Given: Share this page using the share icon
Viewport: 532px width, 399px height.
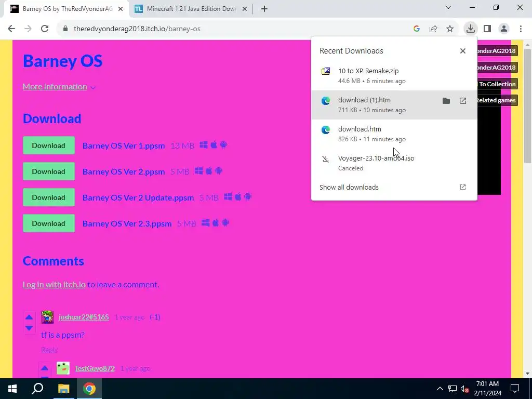Looking at the screenshot, I should [x=433, y=29].
